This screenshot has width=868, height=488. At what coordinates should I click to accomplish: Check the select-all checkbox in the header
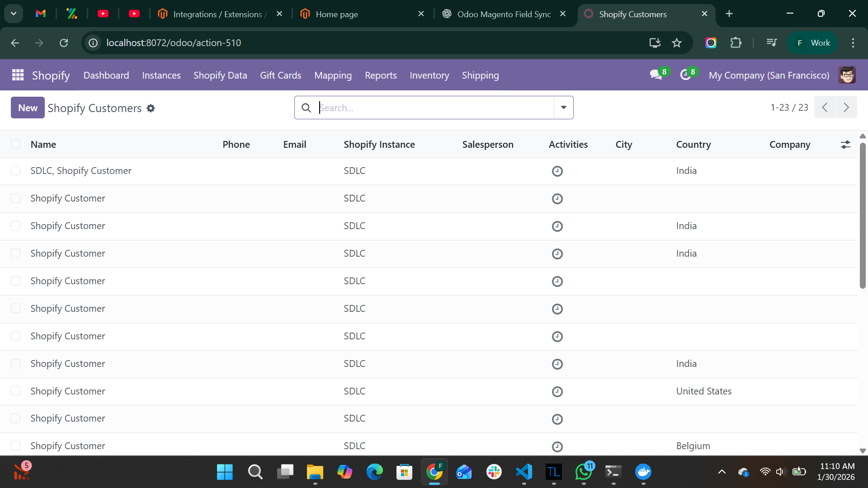(x=16, y=144)
